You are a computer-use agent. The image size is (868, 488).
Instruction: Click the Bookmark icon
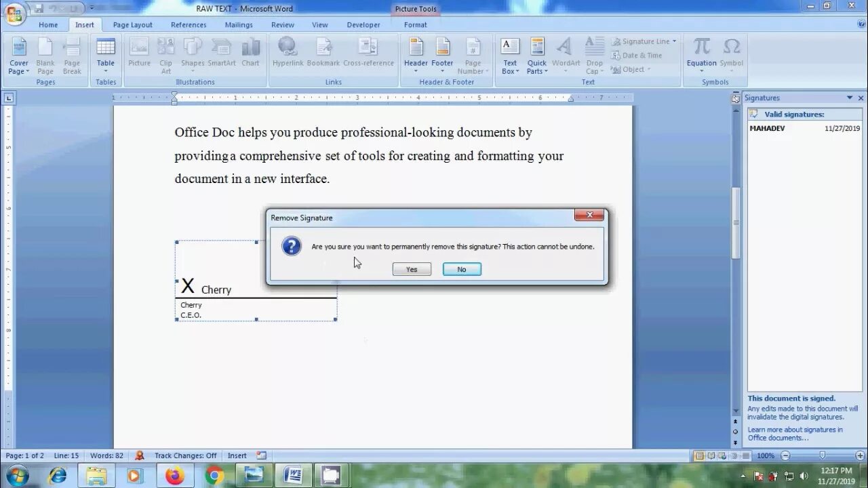(x=323, y=53)
